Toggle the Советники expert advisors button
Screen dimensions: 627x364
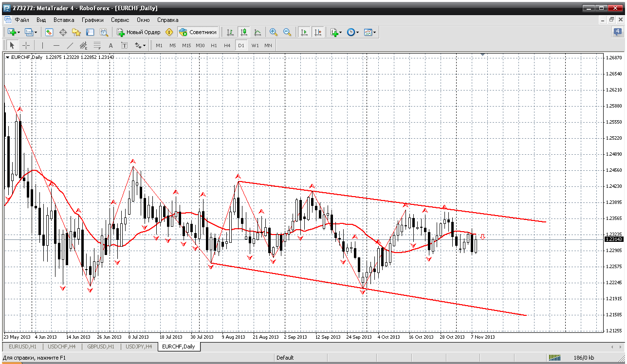pyautogui.click(x=198, y=32)
